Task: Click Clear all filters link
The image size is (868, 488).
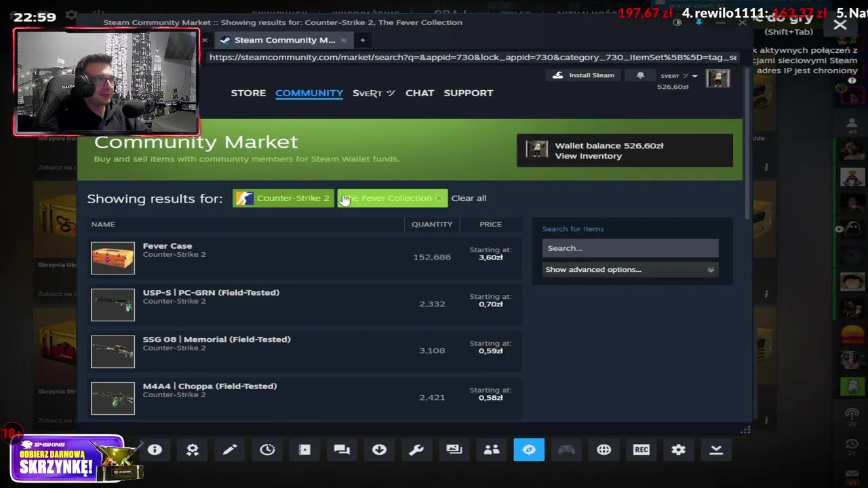Action: [469, 198]
